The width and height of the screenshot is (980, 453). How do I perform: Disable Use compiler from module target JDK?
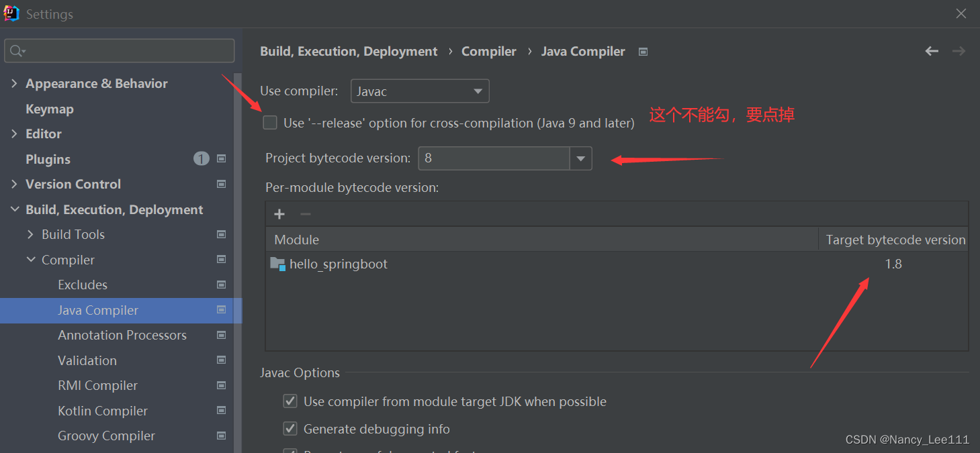point(289,401)
